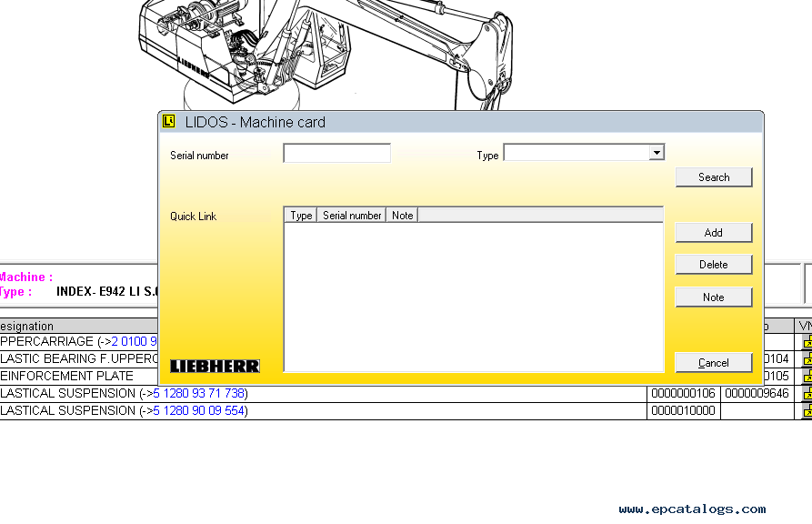Open the link icon in the 0000010000 row

tap(807, 410)
